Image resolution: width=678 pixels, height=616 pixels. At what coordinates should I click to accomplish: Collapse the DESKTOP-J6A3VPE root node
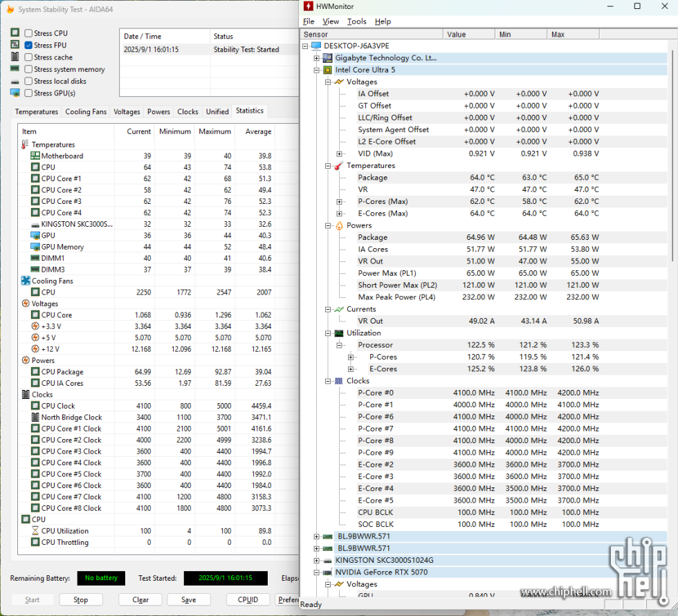tap(305, 46)
